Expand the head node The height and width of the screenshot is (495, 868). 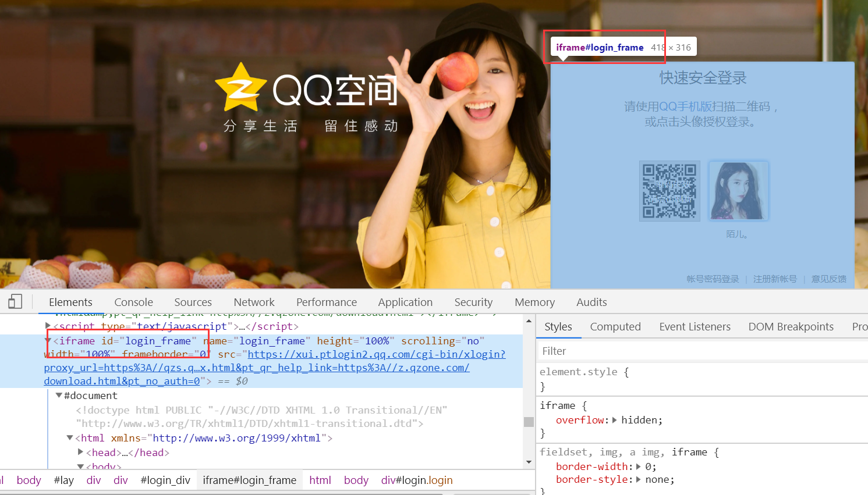coord(81,452)
